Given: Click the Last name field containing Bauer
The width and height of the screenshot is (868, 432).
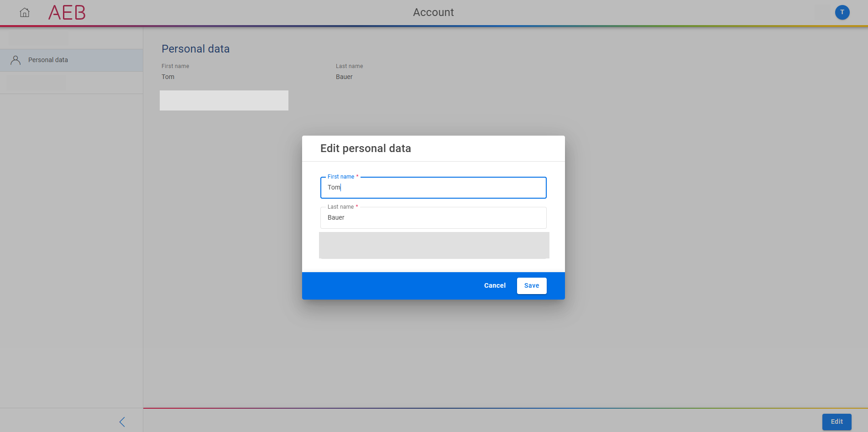Looking at the screenshot, I should coord(433,218).
